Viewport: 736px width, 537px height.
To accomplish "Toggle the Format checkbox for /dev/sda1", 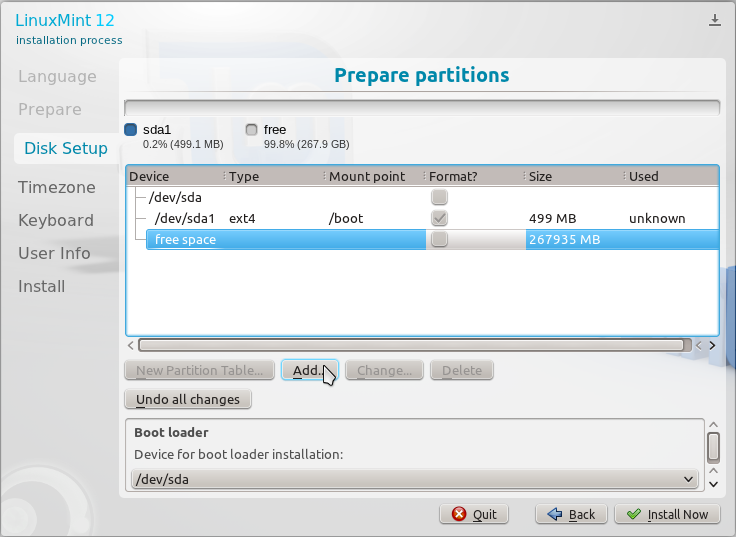I will pyautogui.click(x=439, y=218).
